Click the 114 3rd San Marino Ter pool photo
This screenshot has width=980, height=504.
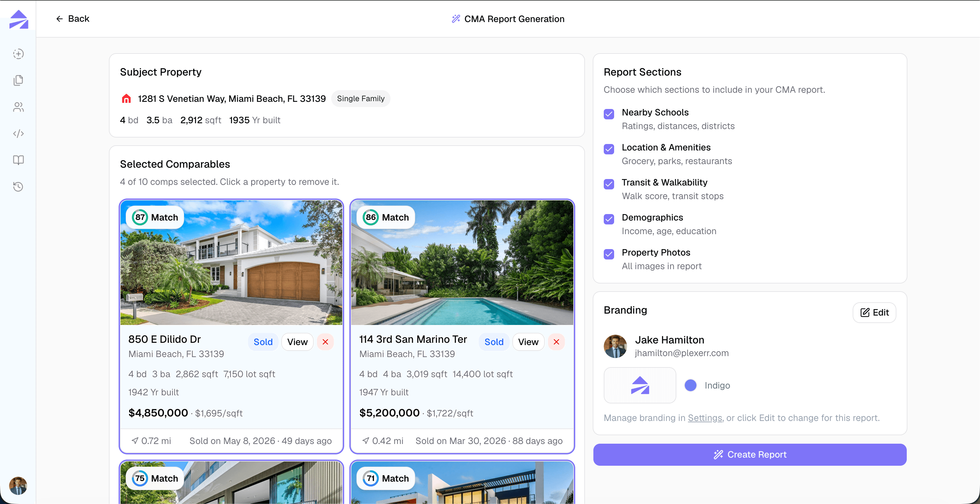point(462,263)
